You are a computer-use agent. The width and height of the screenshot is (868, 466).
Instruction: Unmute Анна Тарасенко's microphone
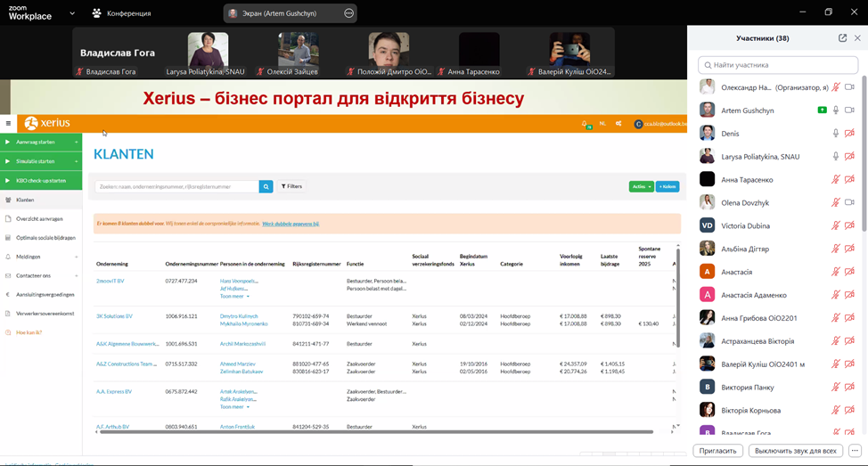(x=836, y=179)
